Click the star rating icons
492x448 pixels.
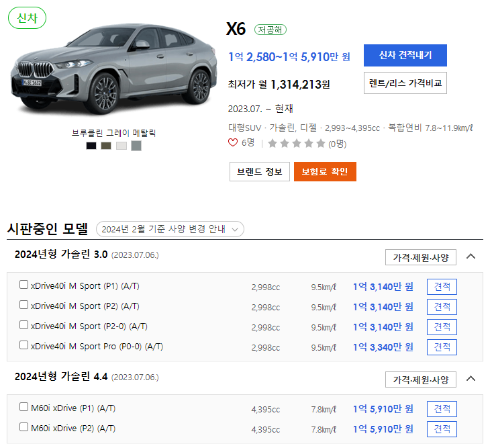(297, 144)
